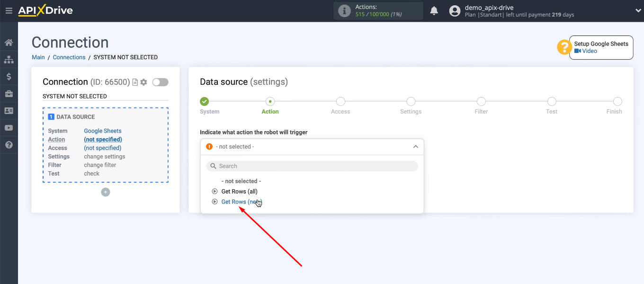Open the connection settings gear icon
Image resolution: width=644 pixels, height=284 pixels.
(143, 82)
